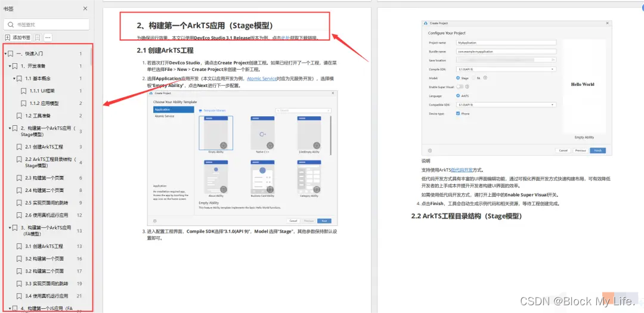Click Previous in Configure Your Project dialog
The image size is (644, 313).
pyautogui.click(x=580, y=151)
